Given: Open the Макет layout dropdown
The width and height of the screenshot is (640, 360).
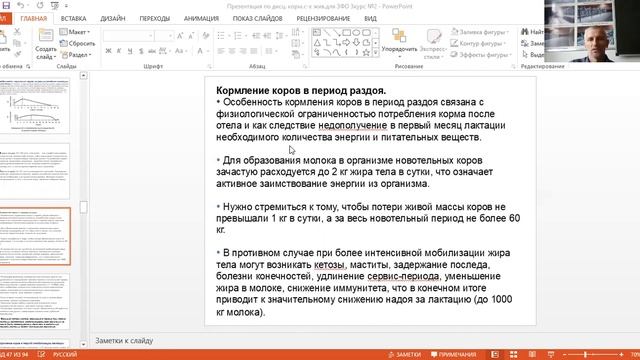Looking at the screenshot, I should coord(75,32).
